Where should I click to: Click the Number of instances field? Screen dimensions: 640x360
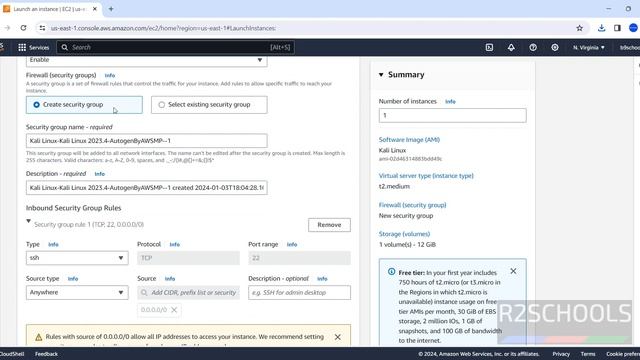click(x=452, y=116)
